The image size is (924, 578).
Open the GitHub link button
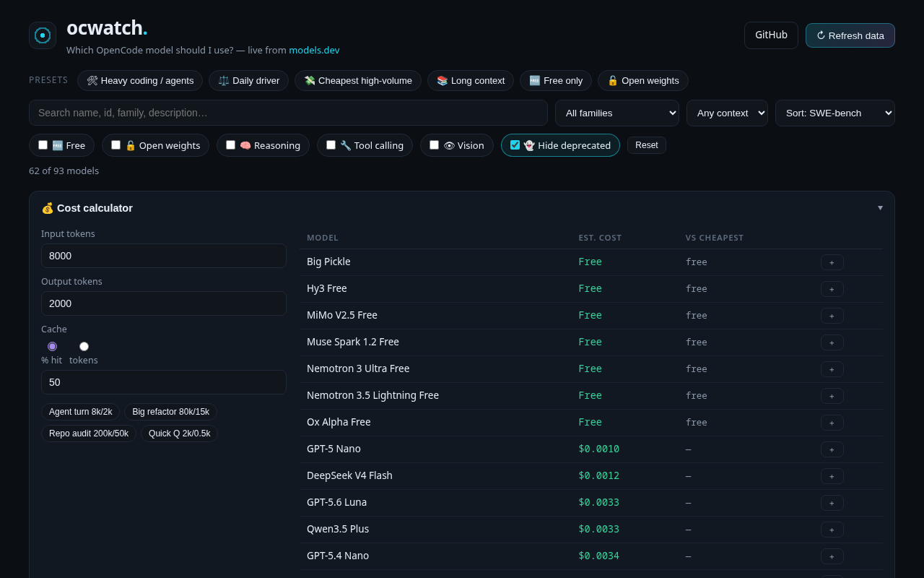[x=771, y=35]
